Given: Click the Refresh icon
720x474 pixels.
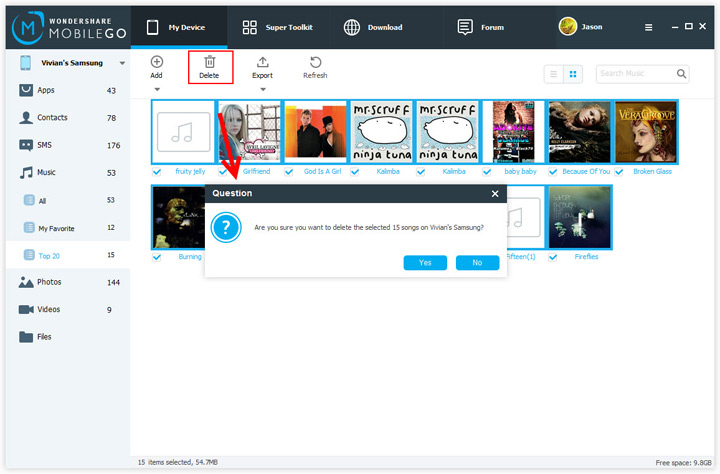Looking at the screenshot, I should 315,62.
